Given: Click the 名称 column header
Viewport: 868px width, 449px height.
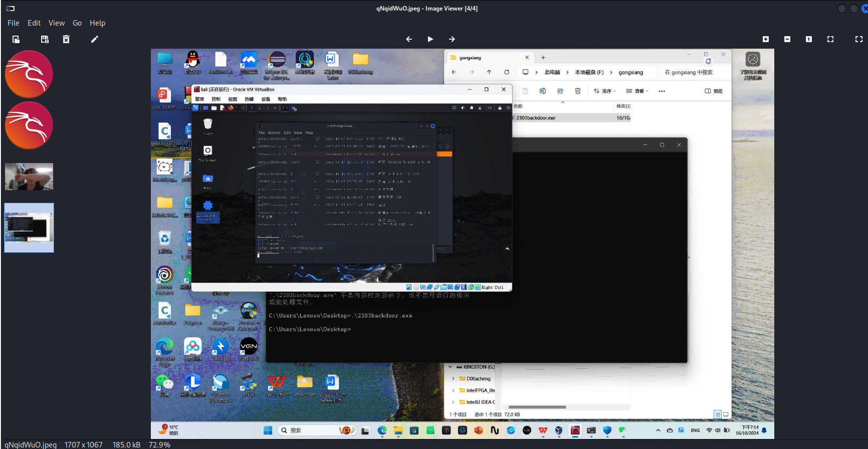Looking at the screenshot, I should click(x=518, y=106).
